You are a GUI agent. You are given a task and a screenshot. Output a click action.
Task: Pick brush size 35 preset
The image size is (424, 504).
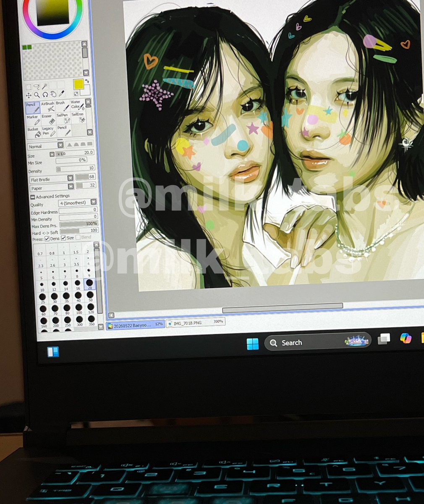pyautogui.click(x=66, y=297)
